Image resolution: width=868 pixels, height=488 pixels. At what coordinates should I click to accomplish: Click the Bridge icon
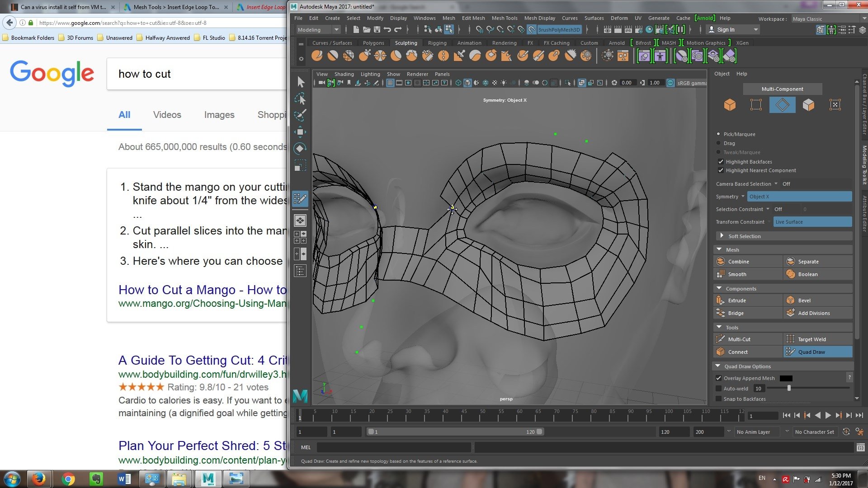coord(720,313)
